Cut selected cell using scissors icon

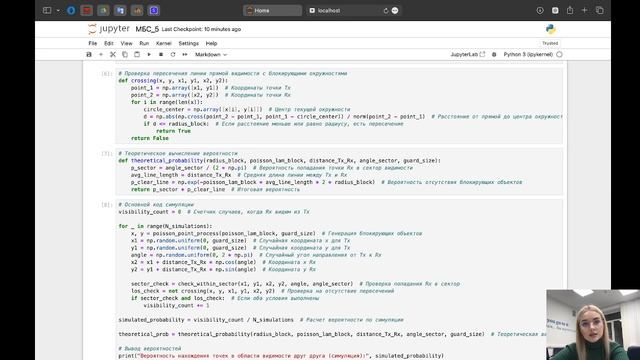click(113, 54)
